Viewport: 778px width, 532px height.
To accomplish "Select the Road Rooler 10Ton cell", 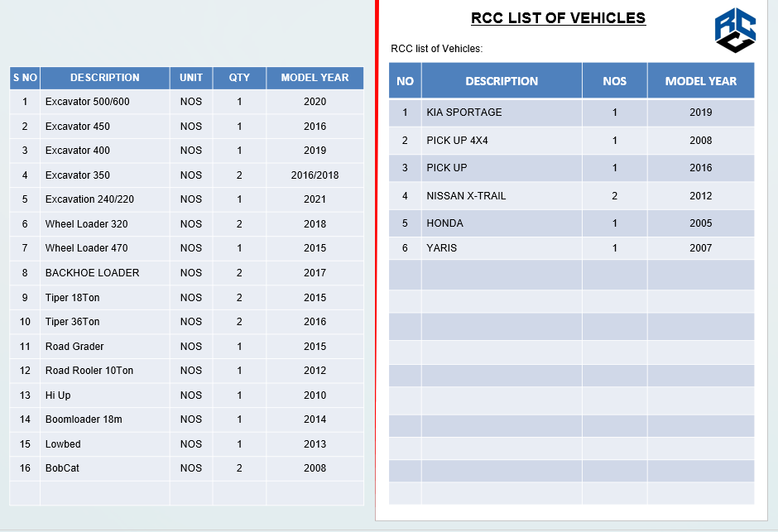I will point(104,371).
